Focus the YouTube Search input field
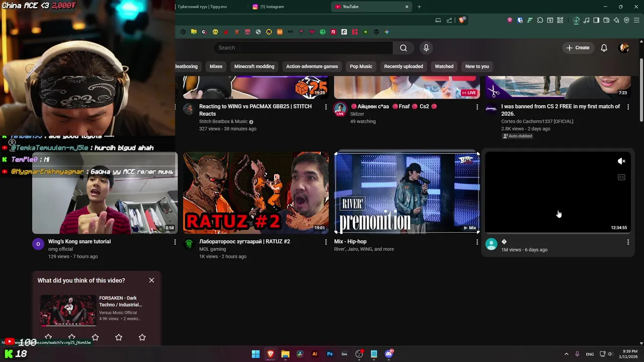644x362 pixels. pos(303,48)
